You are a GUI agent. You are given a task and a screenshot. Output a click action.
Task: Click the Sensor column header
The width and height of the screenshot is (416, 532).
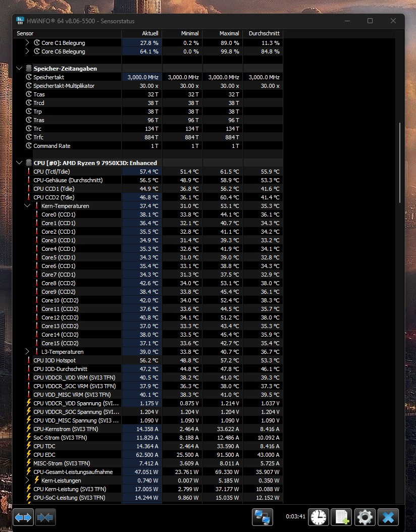(x=67, y=33)
